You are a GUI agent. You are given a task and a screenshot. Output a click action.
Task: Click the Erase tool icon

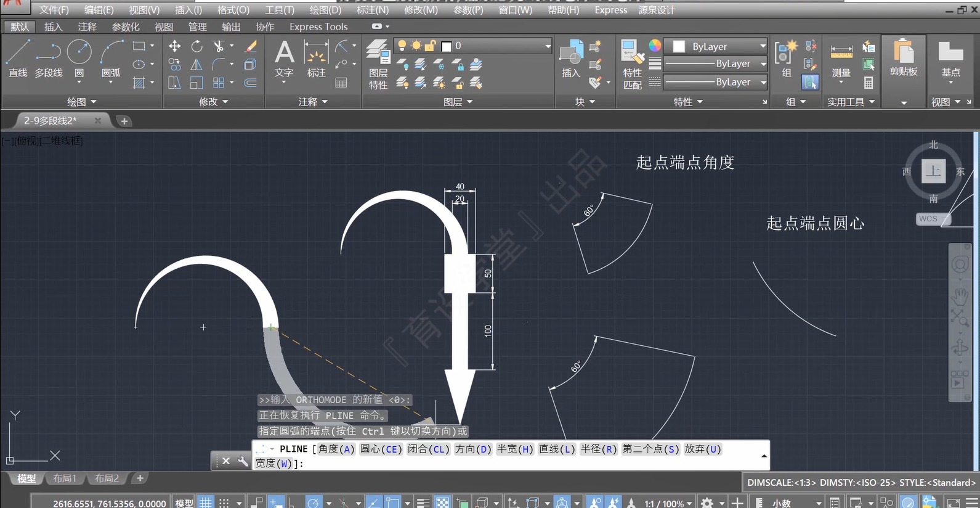click(251, 46)
